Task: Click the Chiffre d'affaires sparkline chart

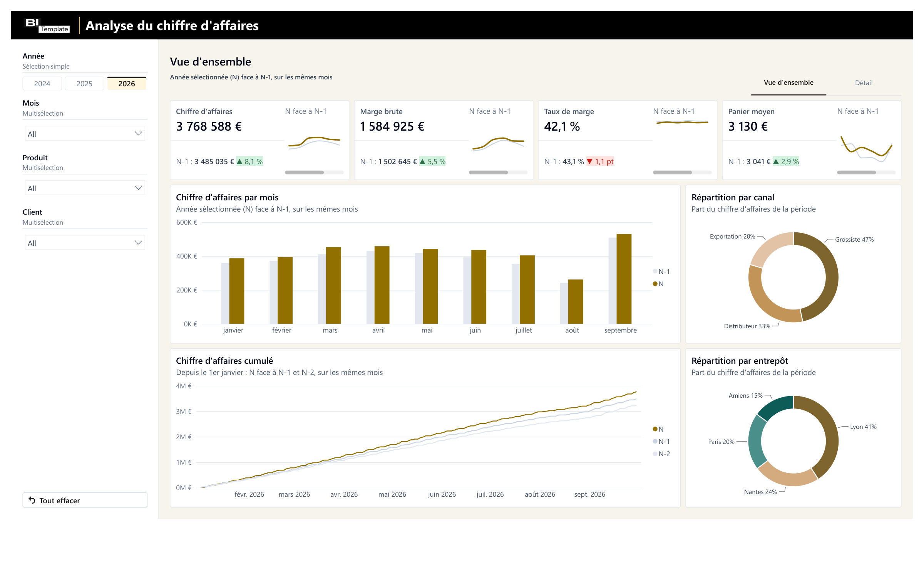Action: (314, 143)
